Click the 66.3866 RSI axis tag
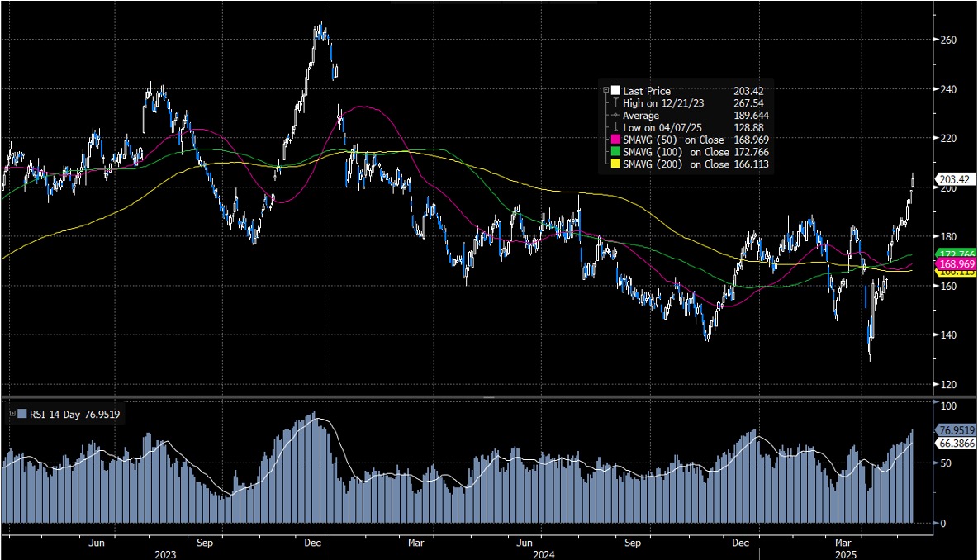The height and width of the screenshot is (560, 978). 958,442
